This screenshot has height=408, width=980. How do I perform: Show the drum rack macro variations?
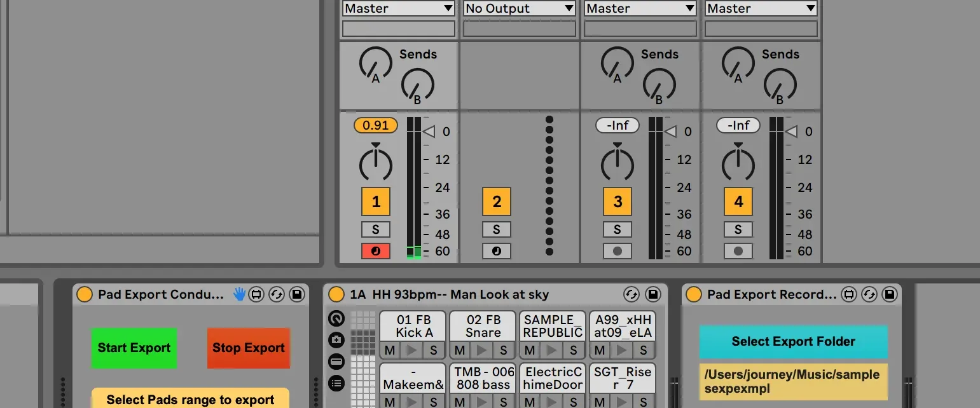click(x=336, y=340)
